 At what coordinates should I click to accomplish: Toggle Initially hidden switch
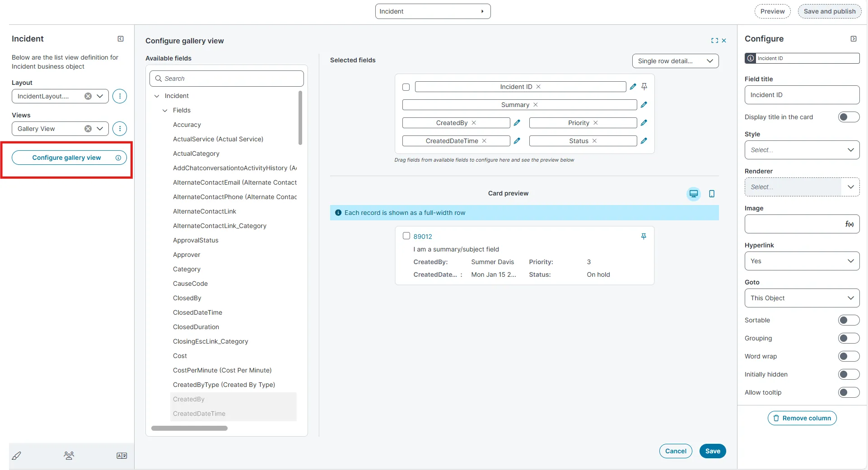point(849,374)
